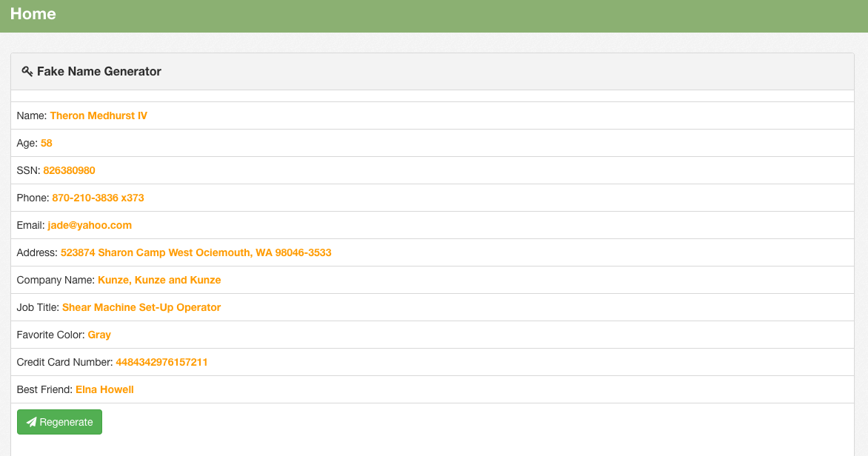
Task: Click the favorite color value Gray
Action: tap(99, 335)
